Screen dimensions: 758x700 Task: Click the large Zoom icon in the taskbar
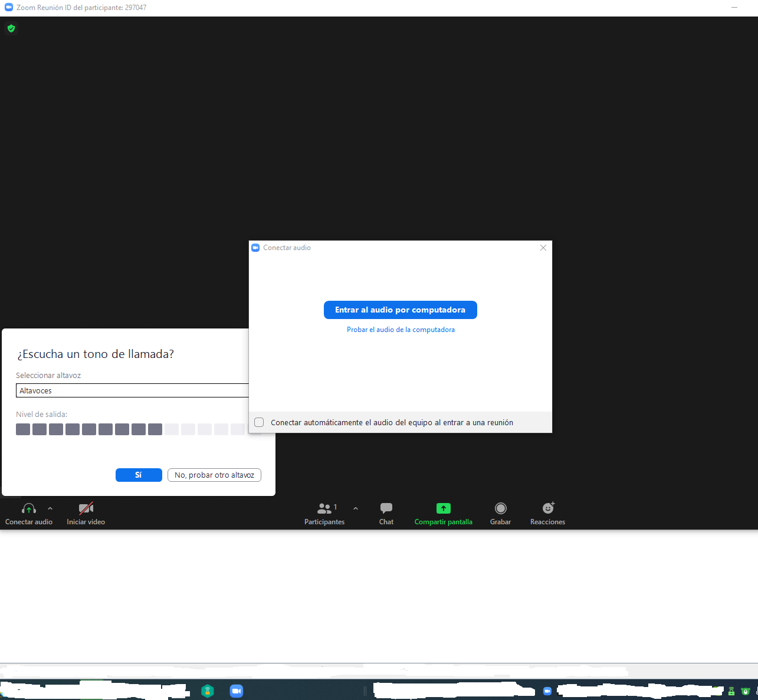237,691
